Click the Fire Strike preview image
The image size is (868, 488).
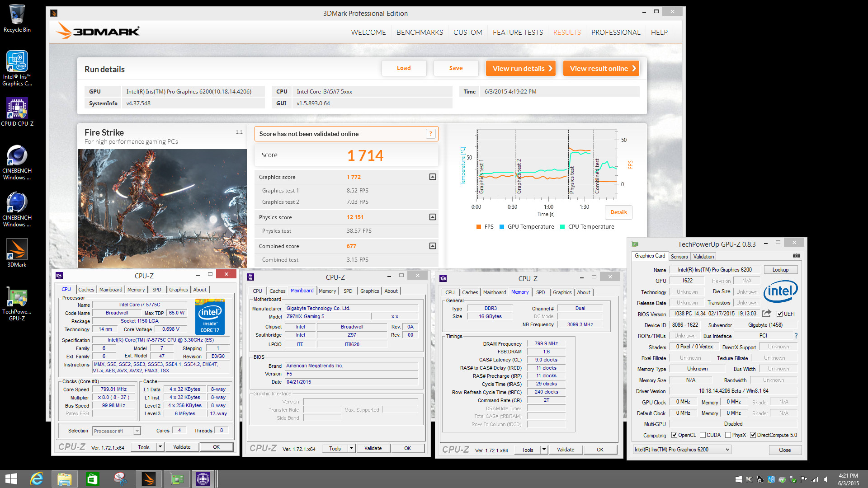162,208
